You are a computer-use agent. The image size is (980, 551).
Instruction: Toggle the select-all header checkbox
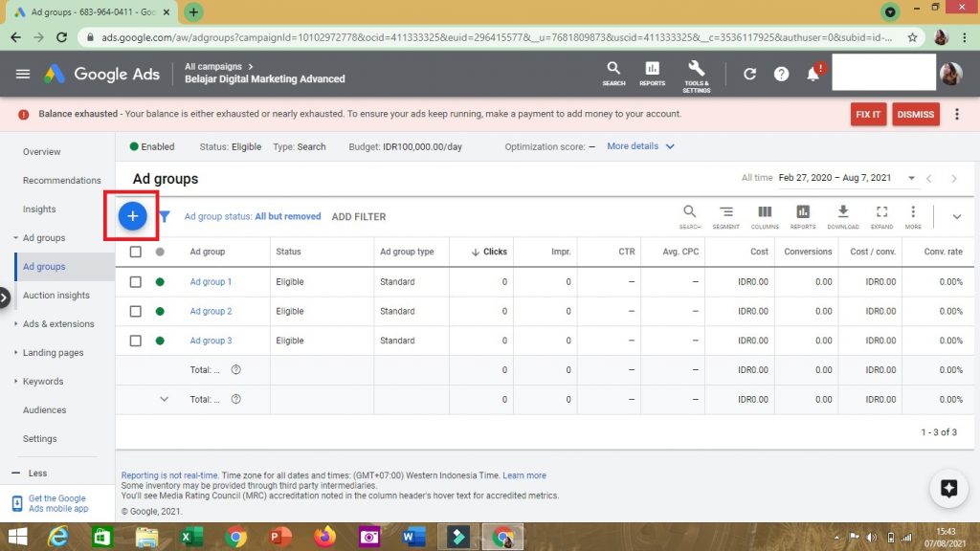(136, 252)
